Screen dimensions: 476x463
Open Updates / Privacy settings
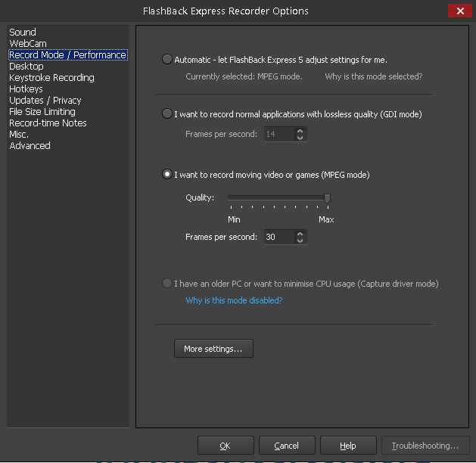[45, 101]
